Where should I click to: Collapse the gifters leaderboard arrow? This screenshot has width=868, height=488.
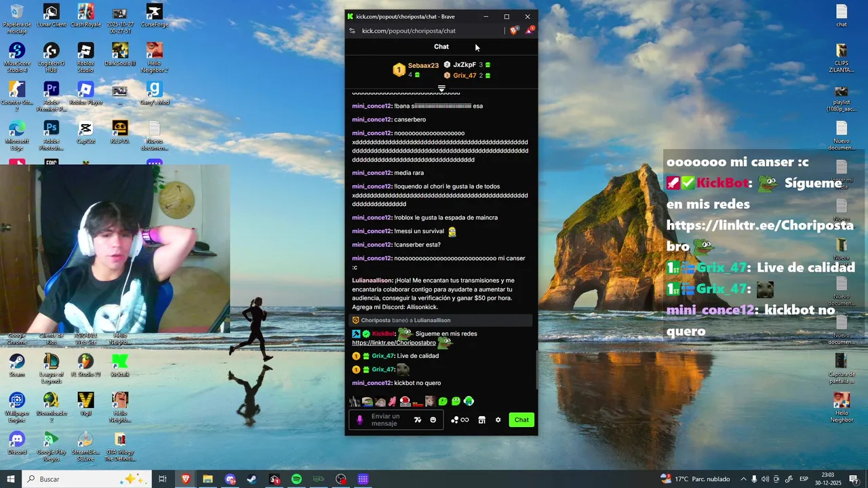coord(441,89)
